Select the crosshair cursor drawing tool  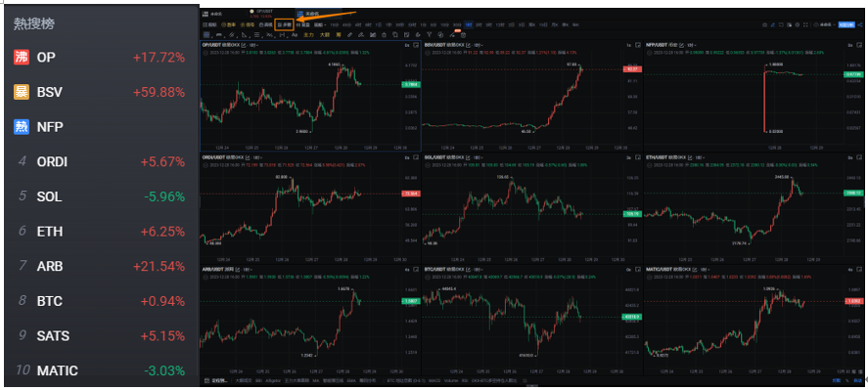click(x=206, y=35)
